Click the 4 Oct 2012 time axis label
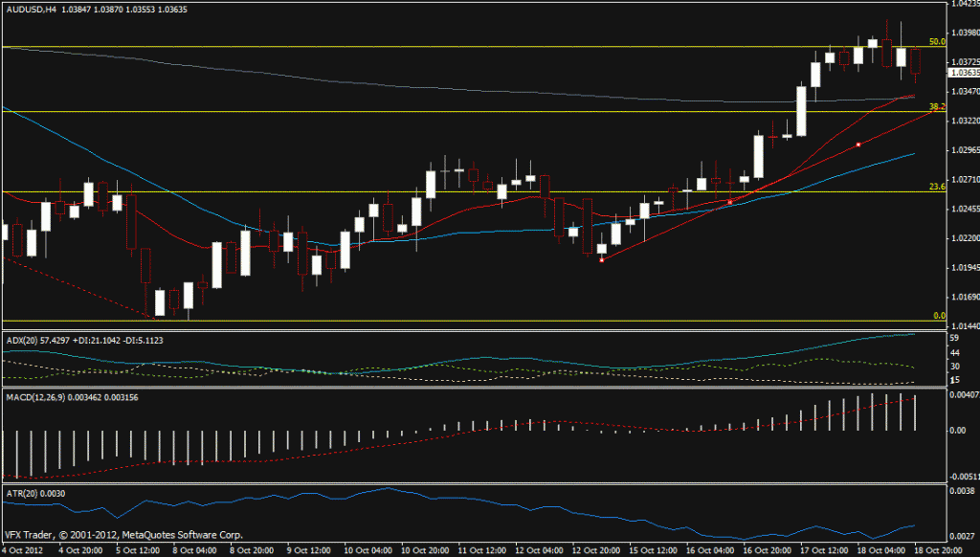980x557 pixels. coord(24,550)
